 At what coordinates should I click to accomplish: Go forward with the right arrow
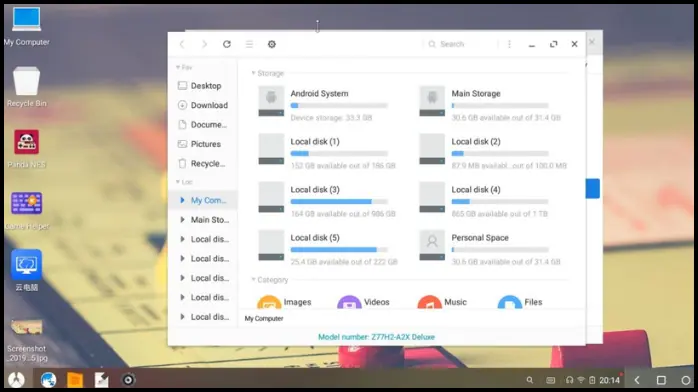(204, 44)
